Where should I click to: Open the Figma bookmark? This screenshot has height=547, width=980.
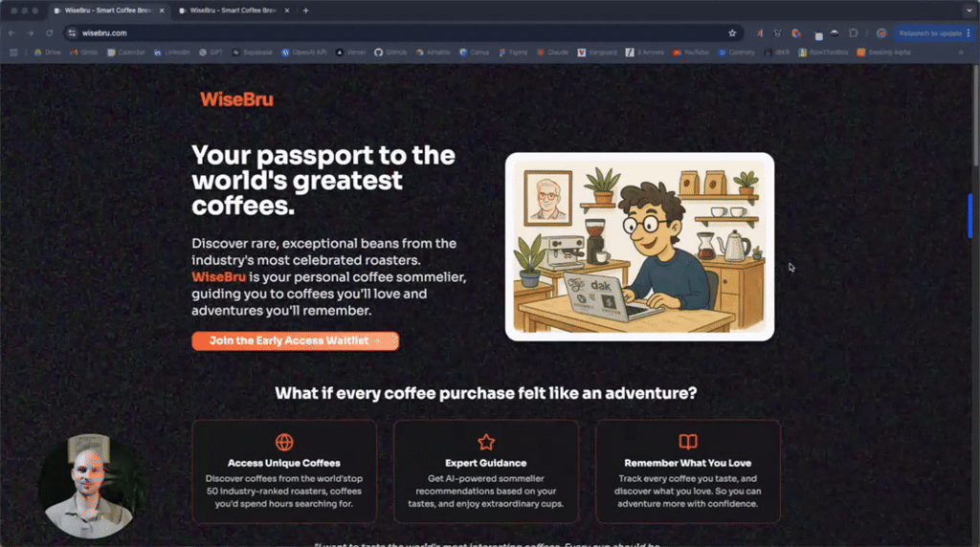(513, 53)
